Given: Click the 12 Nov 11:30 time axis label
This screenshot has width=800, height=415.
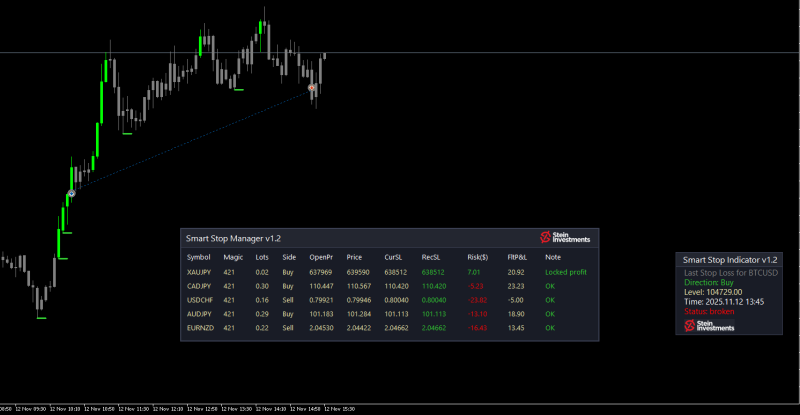Looking at the screenshot, I should point(134,409).
